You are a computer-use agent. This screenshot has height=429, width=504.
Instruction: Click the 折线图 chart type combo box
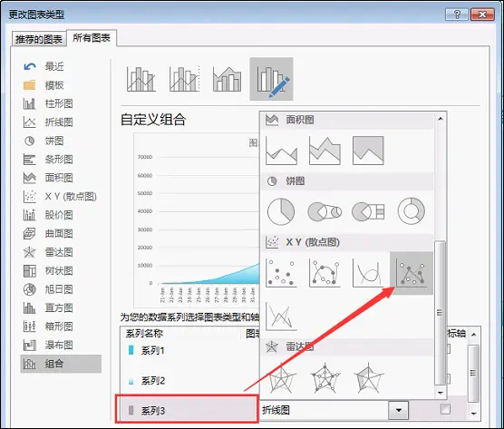click(x=334, y=410)
